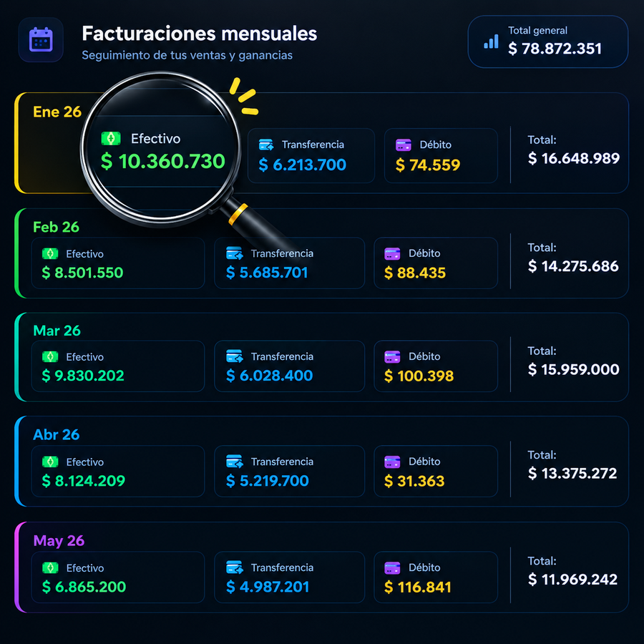Screen dimensions: 644x644
Task: Click the Transferencia card icon in Ene 26
Action: pyautogui.click(x=266, y=145)
